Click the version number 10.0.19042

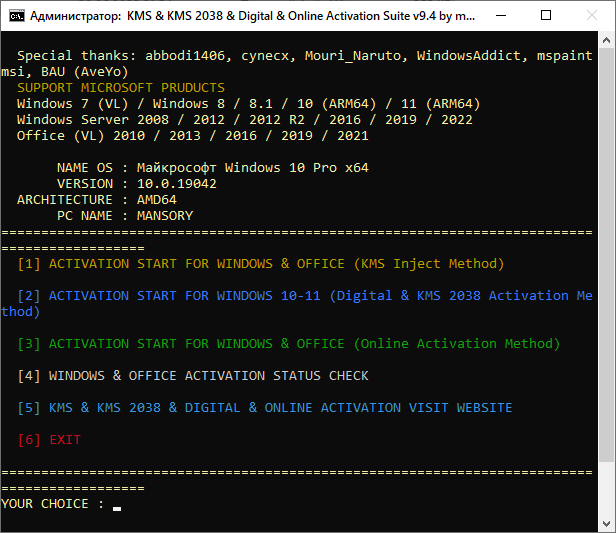[176, 184]
